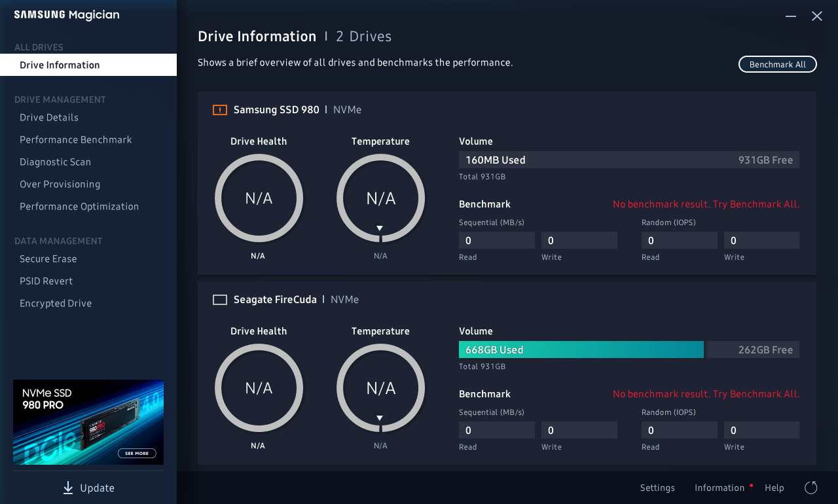838x504 pixels.
Task: Click Samsung SSD 980 "No benchmark result" message
Action: point(706,204)
